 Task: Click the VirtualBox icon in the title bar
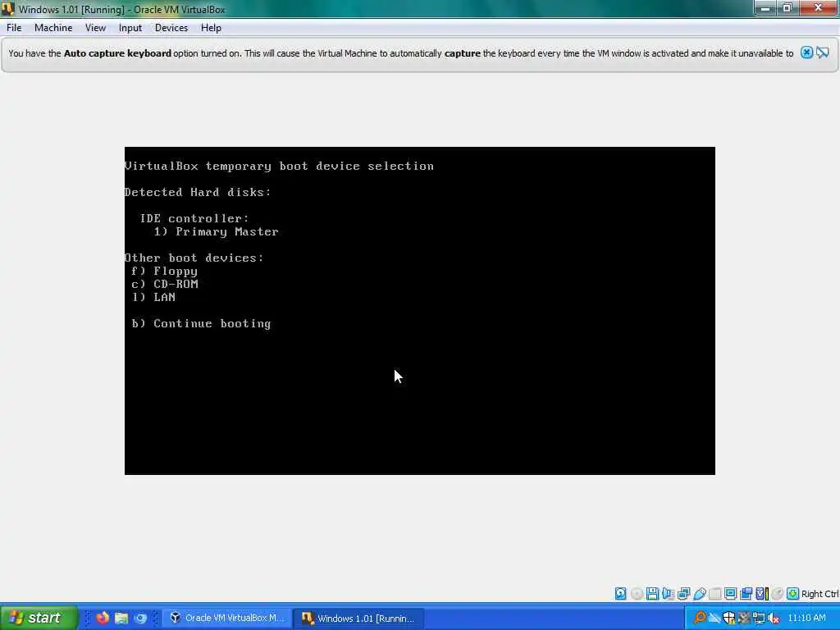coord(7,8)
